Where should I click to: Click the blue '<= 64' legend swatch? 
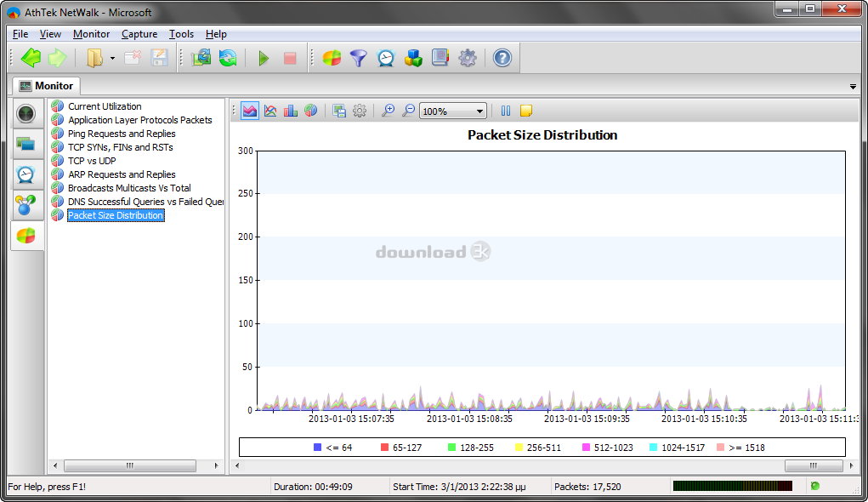tap(317, 448)
